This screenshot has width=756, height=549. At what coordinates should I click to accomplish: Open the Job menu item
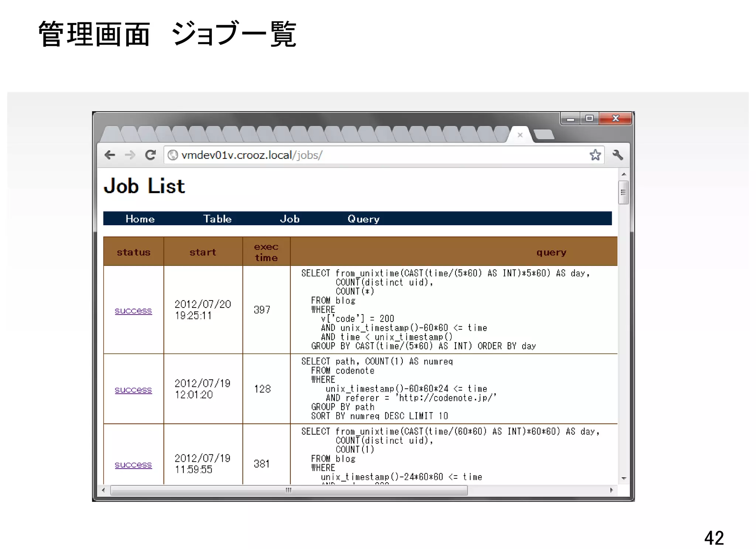coord(289,219)
